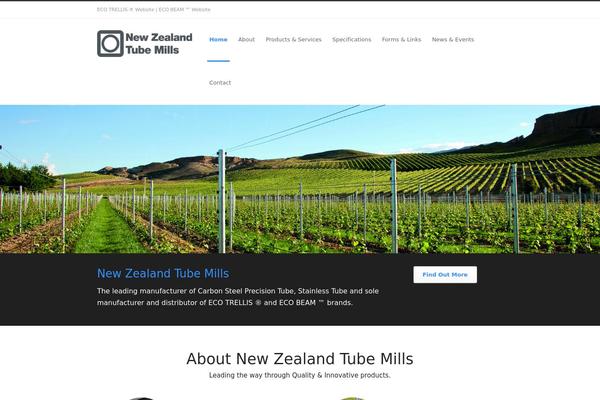Expand the Forms & Links menu
The width and height of the screenshot is (600, 400).
[401, 39]
